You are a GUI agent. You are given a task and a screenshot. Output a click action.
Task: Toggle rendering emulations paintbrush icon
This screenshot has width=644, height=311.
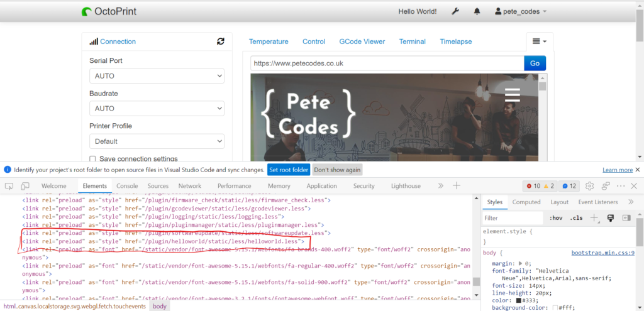610,218
